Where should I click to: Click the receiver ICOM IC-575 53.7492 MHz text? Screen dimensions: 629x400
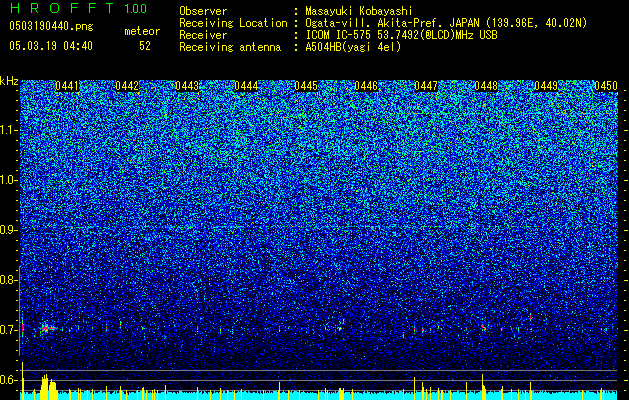pos(401,35)
